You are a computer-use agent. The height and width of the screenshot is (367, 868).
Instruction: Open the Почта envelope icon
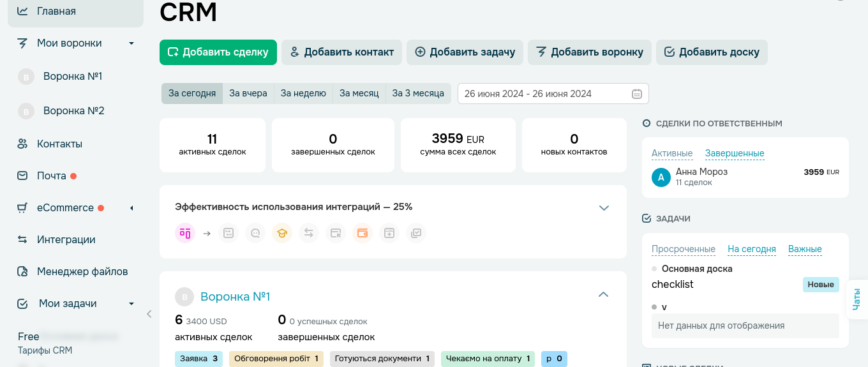coord(22,176)
